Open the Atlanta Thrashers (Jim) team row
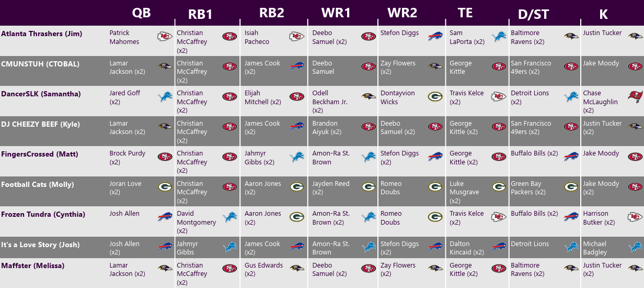 pos(42,34)
